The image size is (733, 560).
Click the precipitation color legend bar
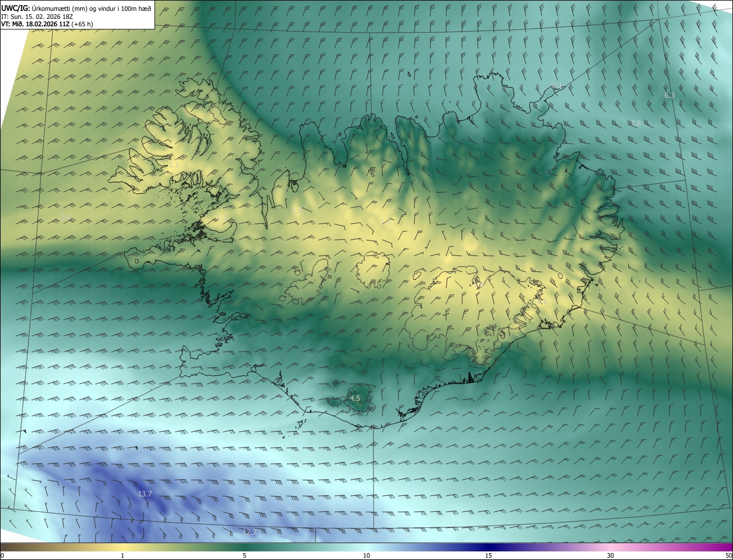[x=366, y=547]
